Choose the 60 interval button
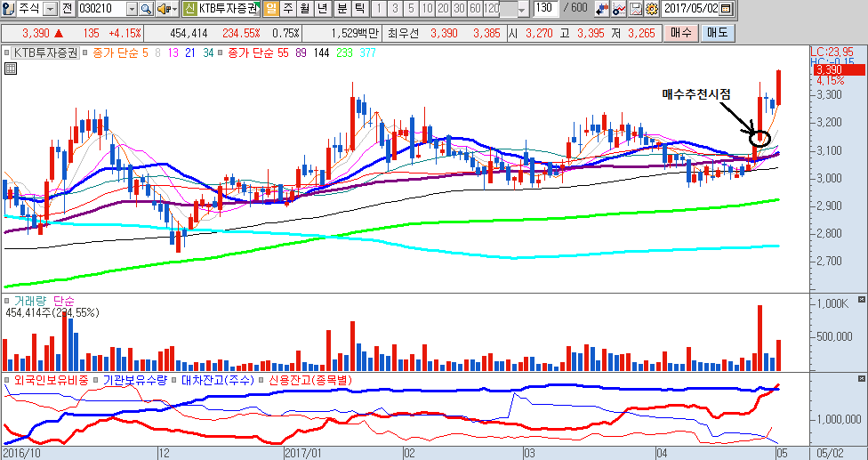868x460 pixels. tap(475, 9)
